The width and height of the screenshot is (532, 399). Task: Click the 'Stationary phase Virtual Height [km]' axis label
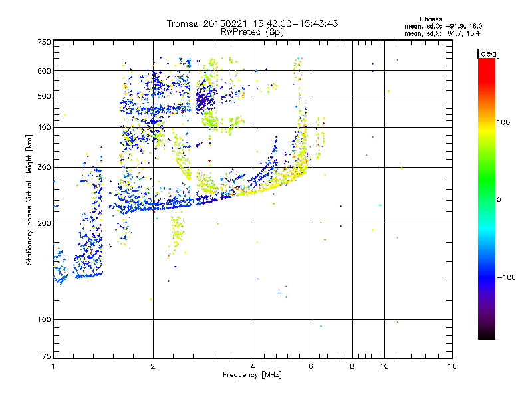[x=29, y=199]
